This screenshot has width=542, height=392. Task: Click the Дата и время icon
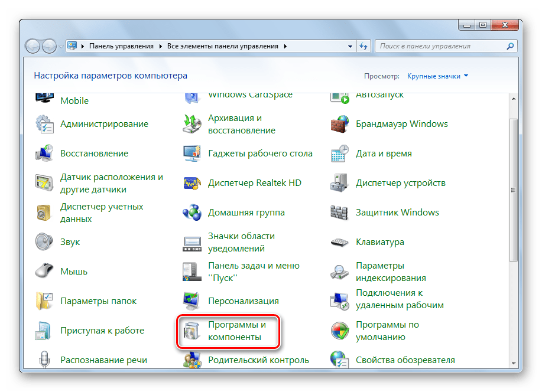coord(340,154)
